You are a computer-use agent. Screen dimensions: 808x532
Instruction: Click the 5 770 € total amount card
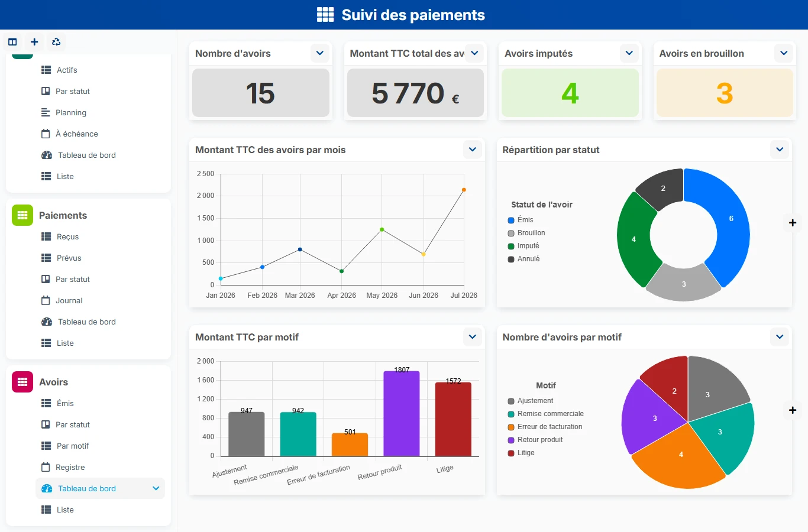(x=415, y=93)
